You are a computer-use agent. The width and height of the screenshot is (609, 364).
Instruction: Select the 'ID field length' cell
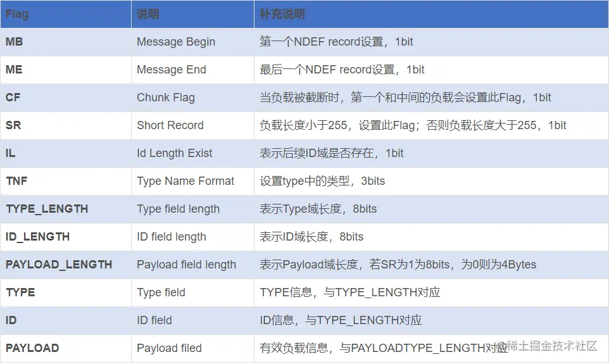pyautogui.click(x=192, y=237)
